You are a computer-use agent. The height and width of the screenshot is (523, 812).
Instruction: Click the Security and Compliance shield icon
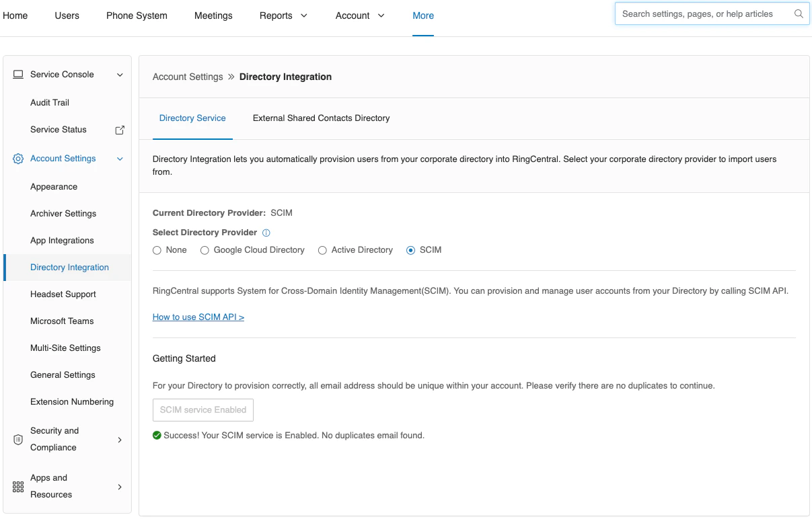pos(18,440)
